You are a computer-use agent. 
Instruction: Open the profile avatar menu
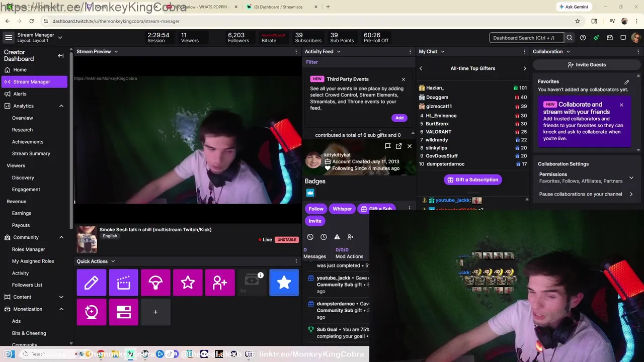[x=636, y=38]
